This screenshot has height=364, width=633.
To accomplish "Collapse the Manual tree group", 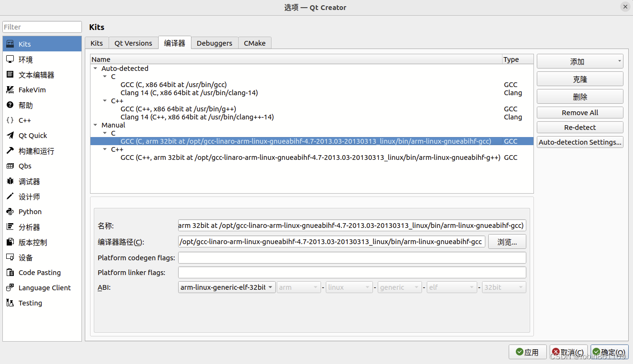I will coord(95,125).
